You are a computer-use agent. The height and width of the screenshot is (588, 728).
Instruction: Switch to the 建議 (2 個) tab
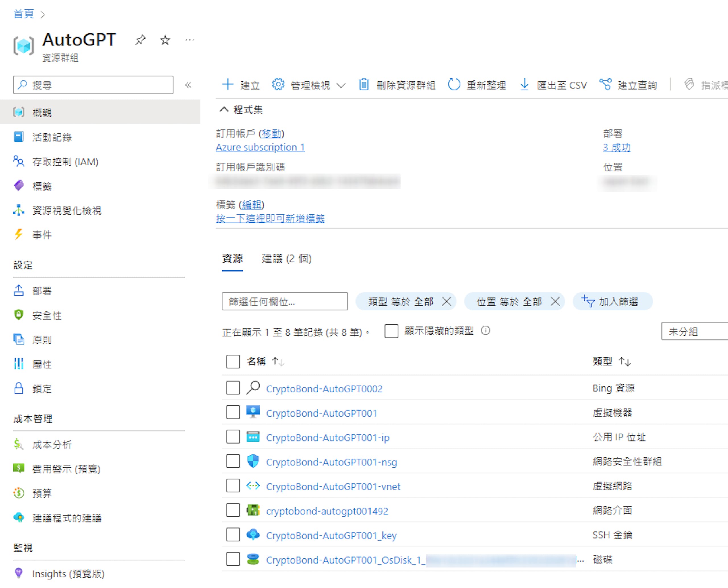pos(287,259)
